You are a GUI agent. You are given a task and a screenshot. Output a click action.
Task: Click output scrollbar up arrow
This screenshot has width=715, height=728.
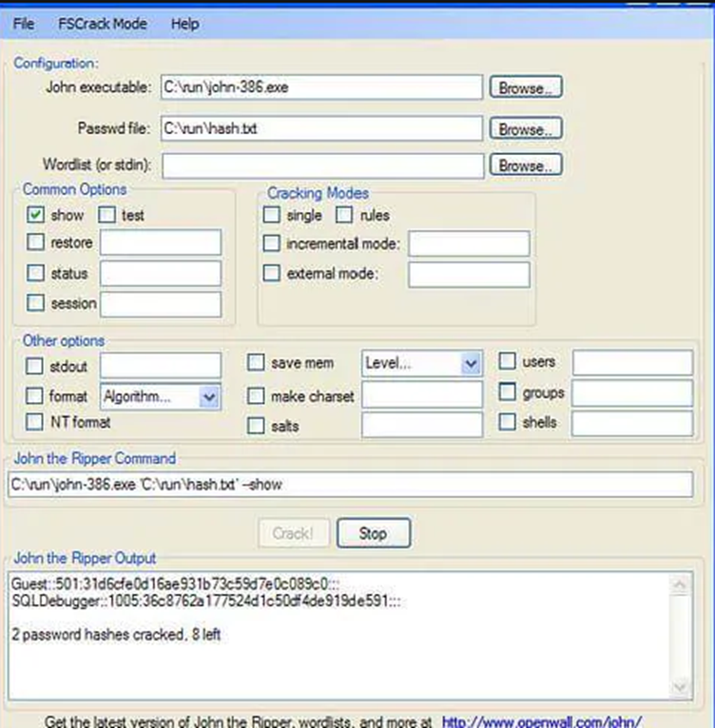(x=680, y=584)
